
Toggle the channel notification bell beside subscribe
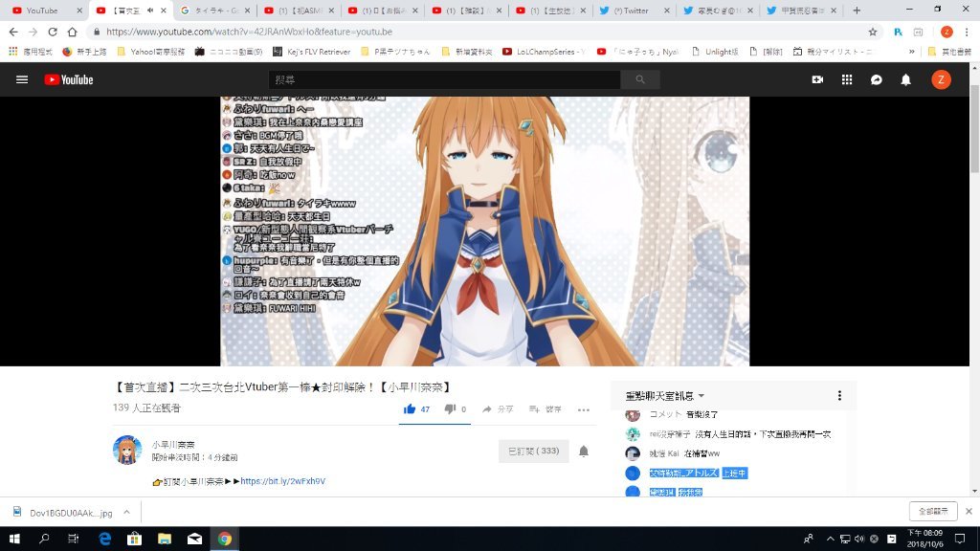[x=584, y=452]
